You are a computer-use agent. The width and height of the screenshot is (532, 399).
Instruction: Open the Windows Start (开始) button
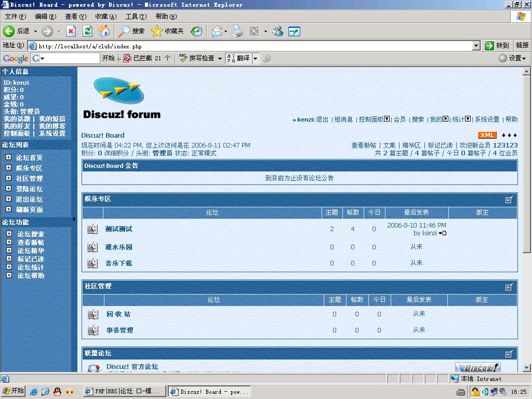pyautogui.click(x=14, y=391)
